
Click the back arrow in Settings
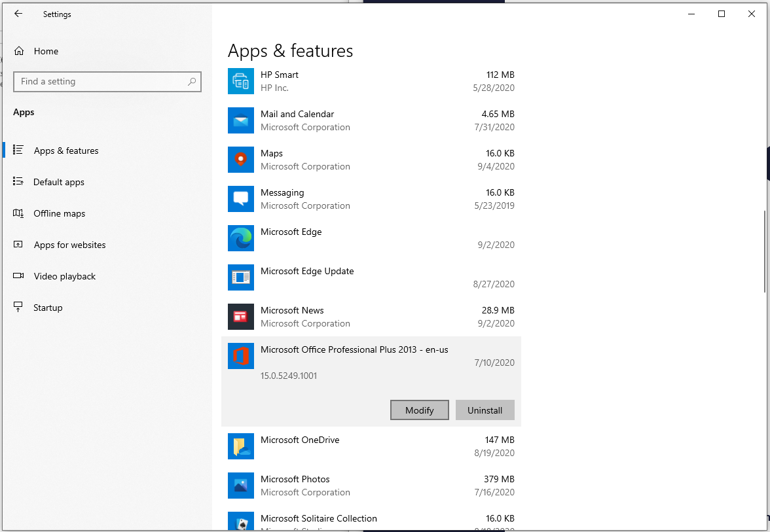point(18,14)
